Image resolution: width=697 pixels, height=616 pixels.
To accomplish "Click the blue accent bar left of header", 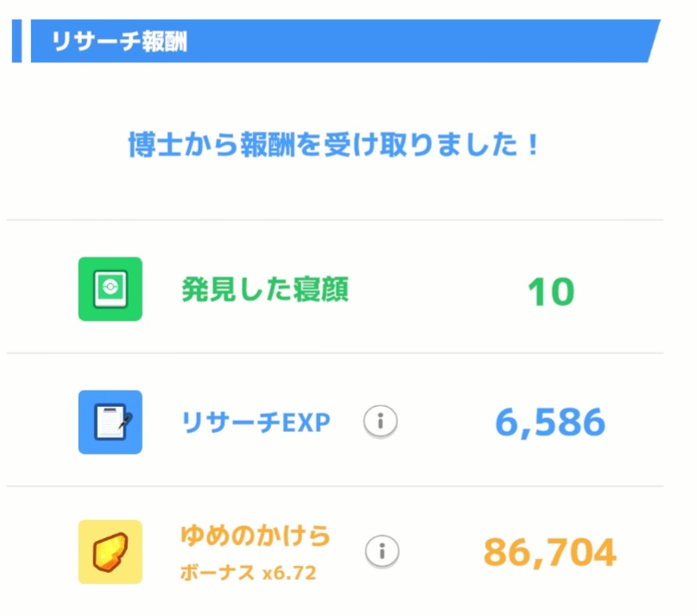I will pos(16,41).
